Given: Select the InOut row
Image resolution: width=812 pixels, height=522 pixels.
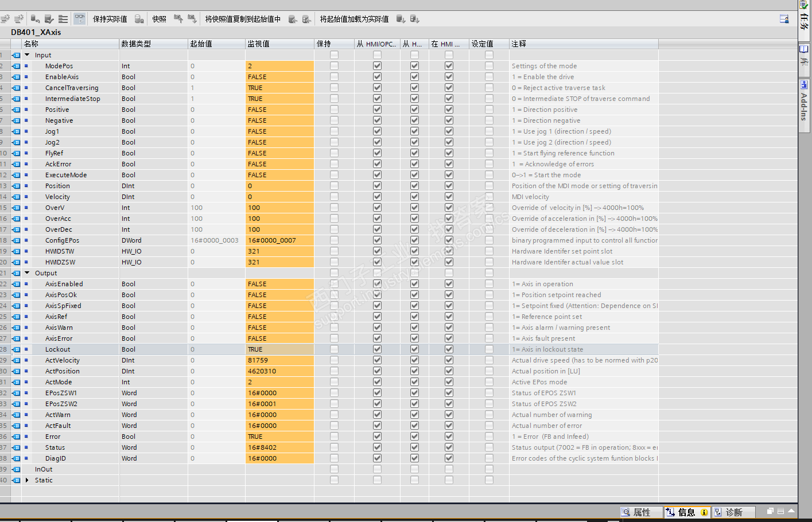Looking at the screenshot, I should (44, 469).
